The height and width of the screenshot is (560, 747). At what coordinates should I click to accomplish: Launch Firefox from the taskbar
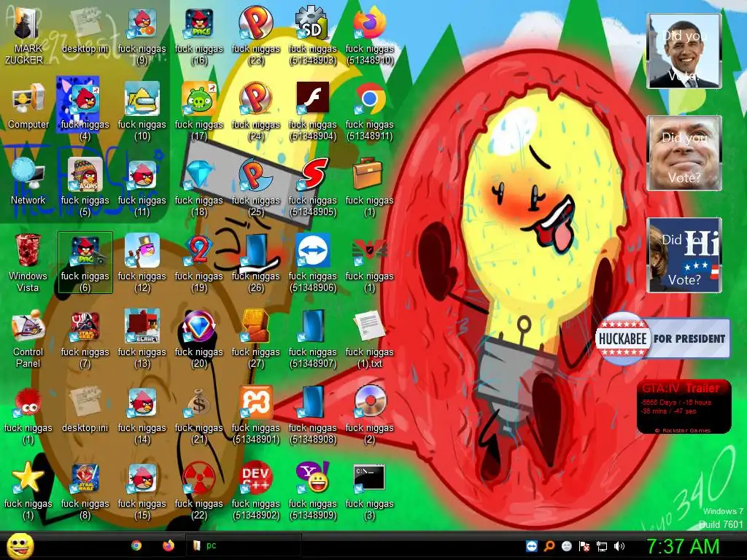(169, 545)
